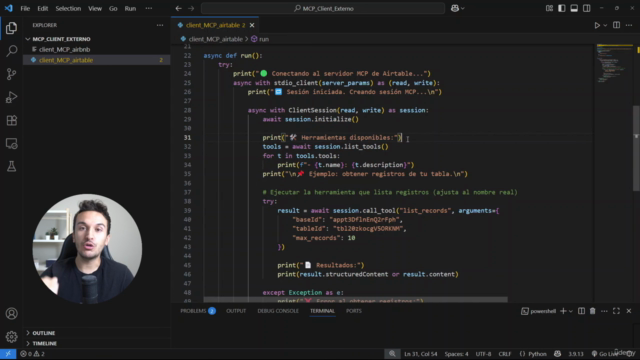Open the Source Control view
Image resolution: width=640 pixels, height=360 pixels.
(x=11, y=74)
